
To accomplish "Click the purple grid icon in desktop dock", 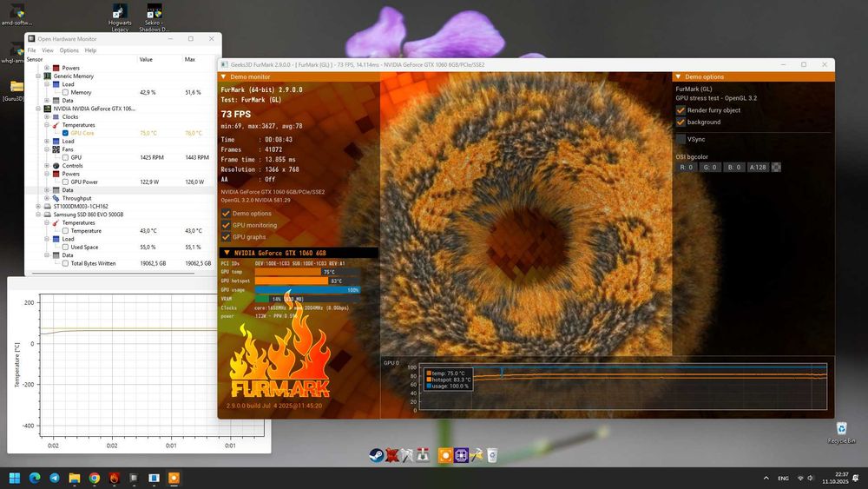I will point(461,455).
